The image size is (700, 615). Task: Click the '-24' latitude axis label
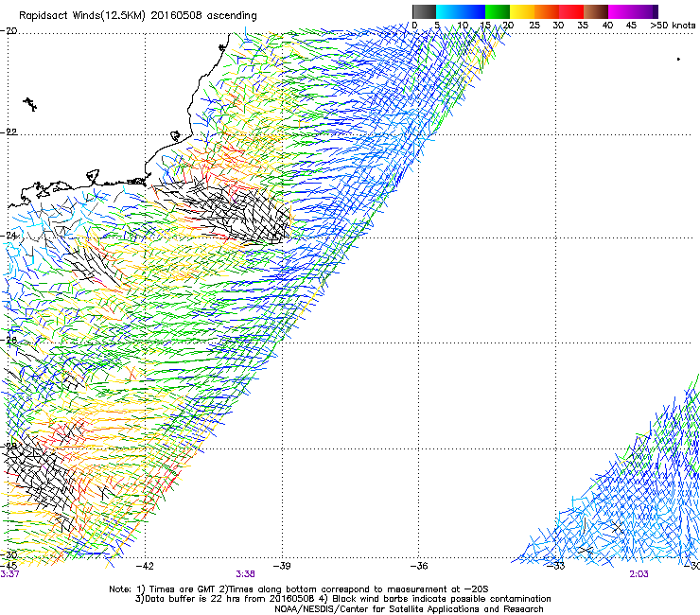[9, 236]
